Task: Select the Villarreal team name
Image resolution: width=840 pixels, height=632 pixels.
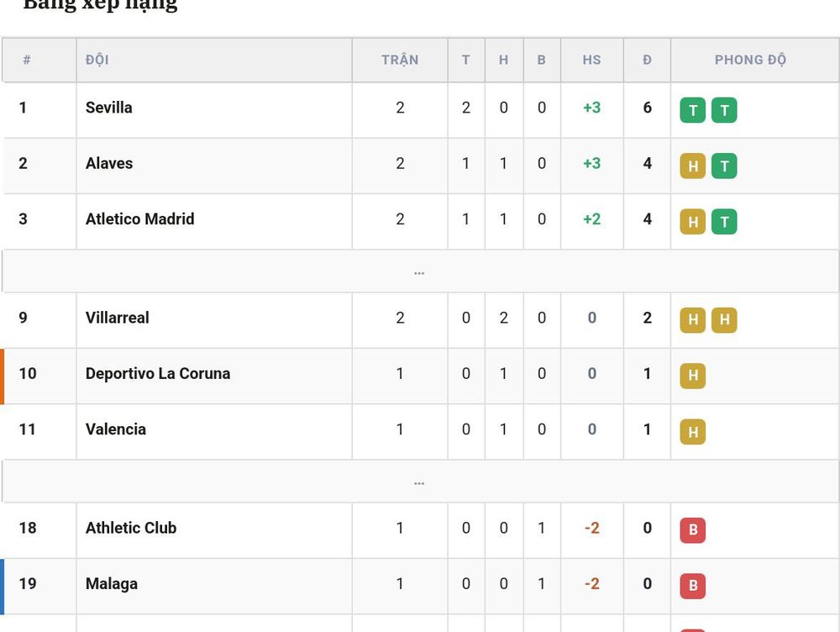Action: pos(118,318)
